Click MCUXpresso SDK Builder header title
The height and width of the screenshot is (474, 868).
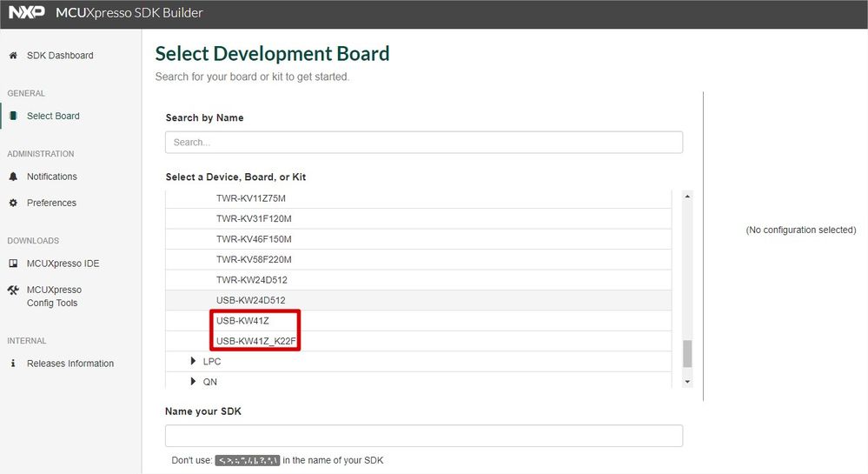129,13
